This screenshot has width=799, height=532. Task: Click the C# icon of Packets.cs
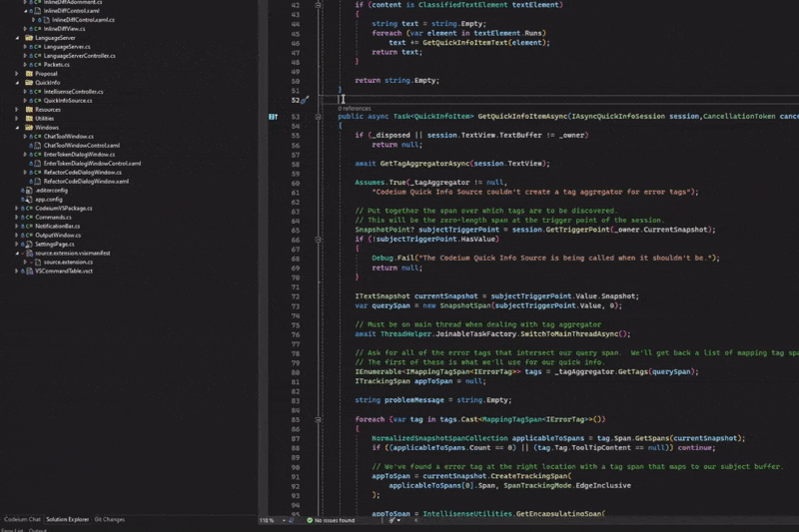click(x=37, y=65)
